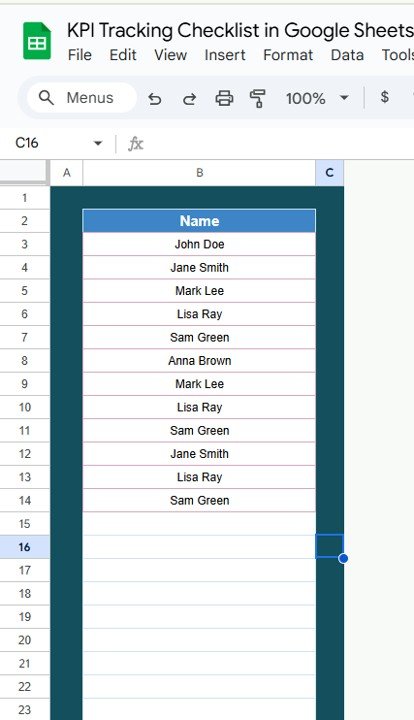Click the Undo arrow icon
The height and width of the screenshot is (720, 414).
155,98
